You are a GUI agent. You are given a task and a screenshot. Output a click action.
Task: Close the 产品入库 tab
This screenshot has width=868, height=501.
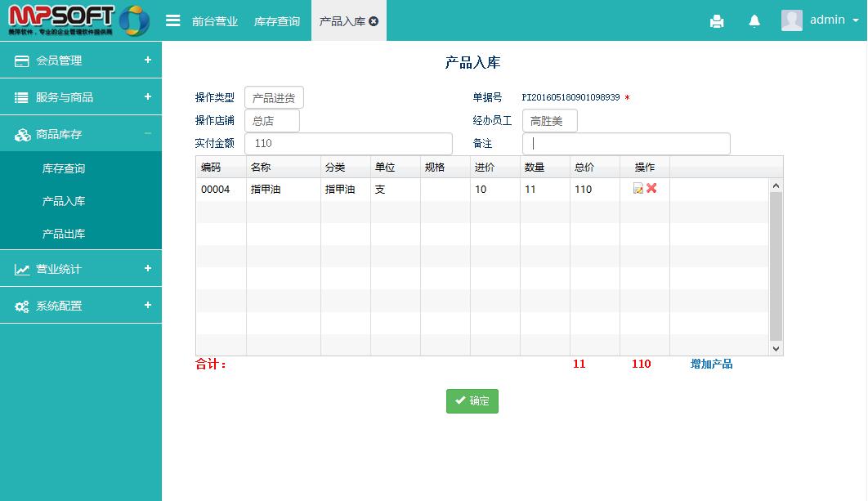click(x=374, y=21)
